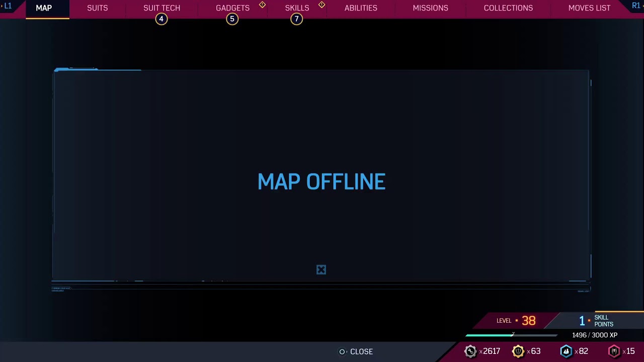Click the gear token icon beside x2617
The width and height of the screenshot is (644, 362).
470,351
